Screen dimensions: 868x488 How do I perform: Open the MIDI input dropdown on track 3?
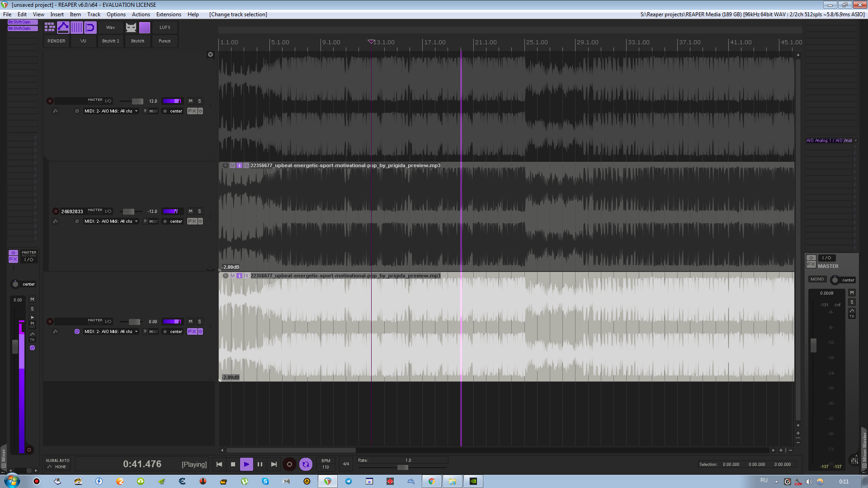[x=111, y=332]
